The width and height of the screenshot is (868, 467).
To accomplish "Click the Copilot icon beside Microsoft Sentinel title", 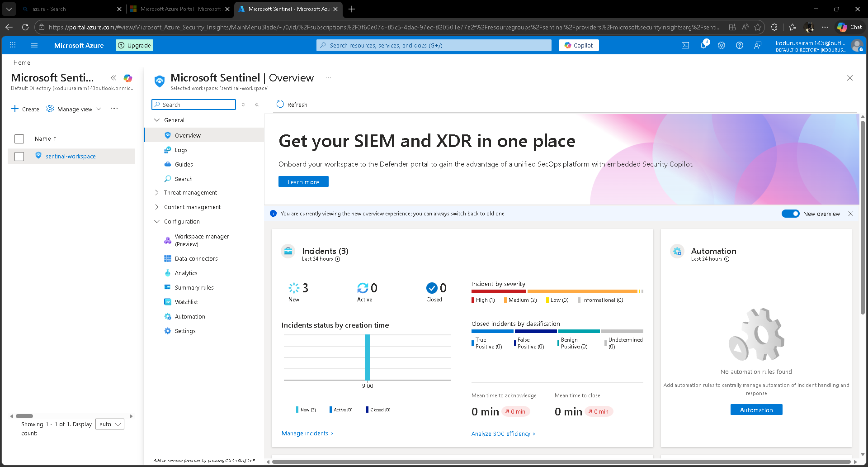I will click(128, 78).
